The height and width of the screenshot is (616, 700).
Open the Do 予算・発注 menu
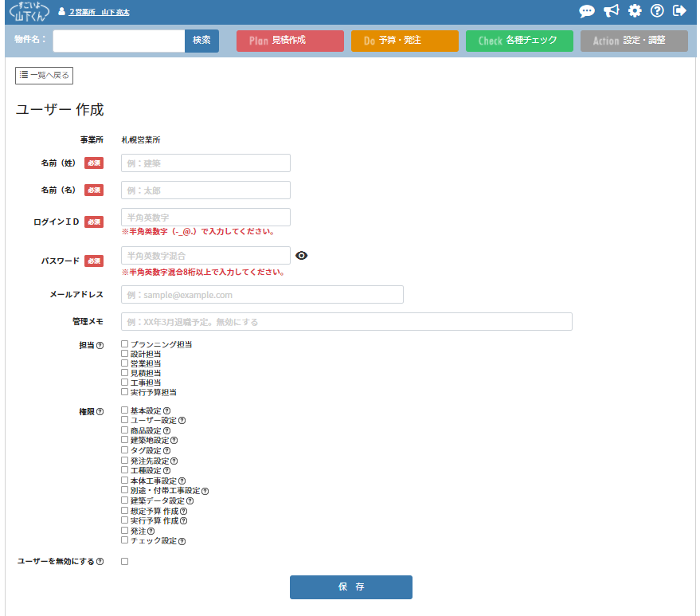click(x=405, y=41)
